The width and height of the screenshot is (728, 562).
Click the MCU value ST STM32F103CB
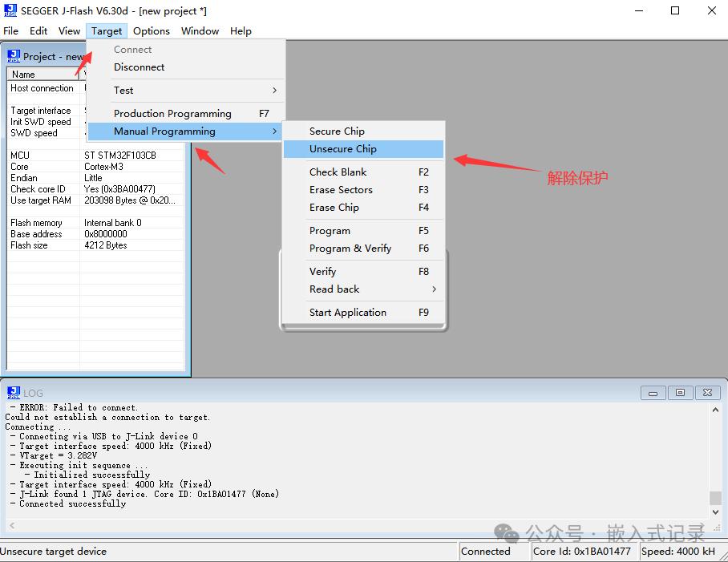pyautogui.click(x=119, y=156)
